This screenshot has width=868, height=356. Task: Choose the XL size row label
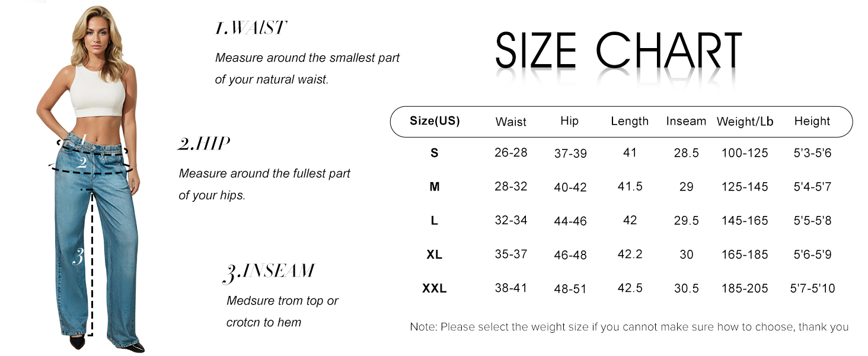click(x=435, y=255)
